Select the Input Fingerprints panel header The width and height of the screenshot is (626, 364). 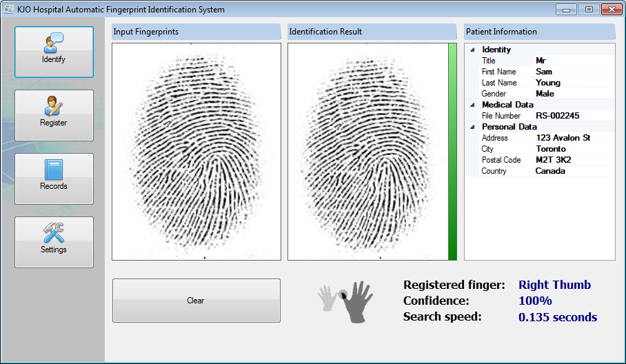(196, 32)
